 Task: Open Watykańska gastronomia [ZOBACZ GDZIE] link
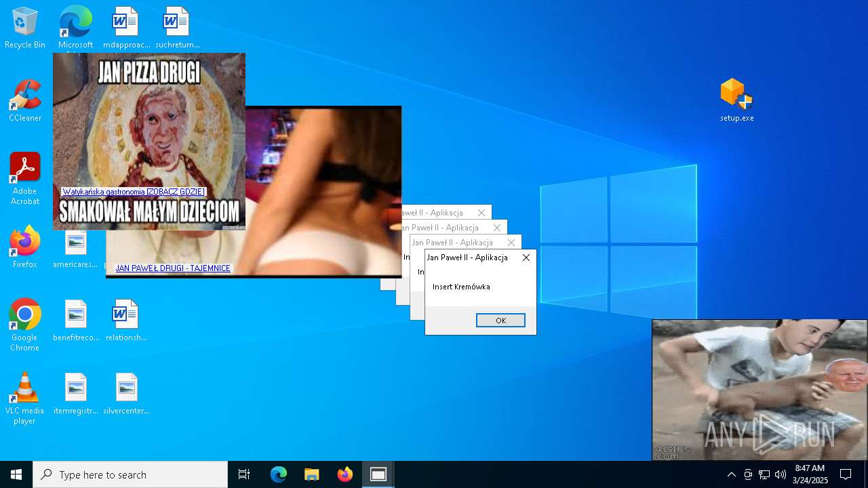pos(134,192)
